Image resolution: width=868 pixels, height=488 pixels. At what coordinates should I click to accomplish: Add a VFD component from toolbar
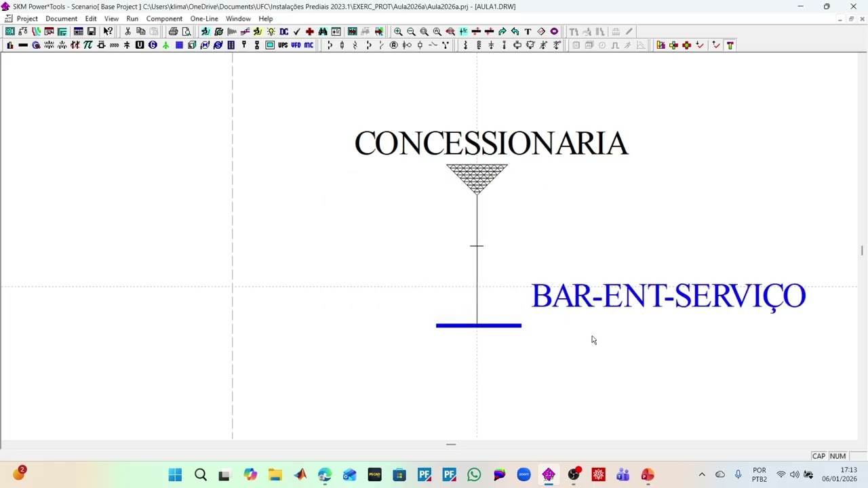point(296,45)
